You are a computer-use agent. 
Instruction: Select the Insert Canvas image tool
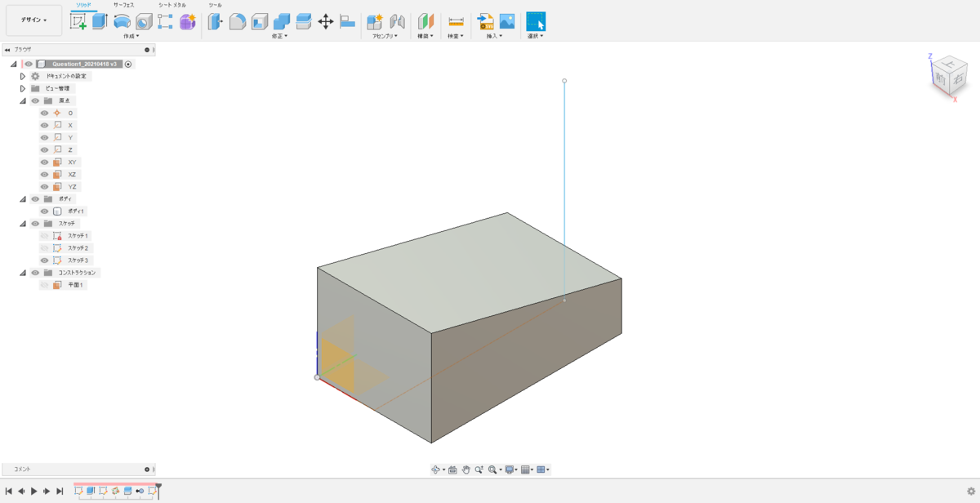point(507,22)
